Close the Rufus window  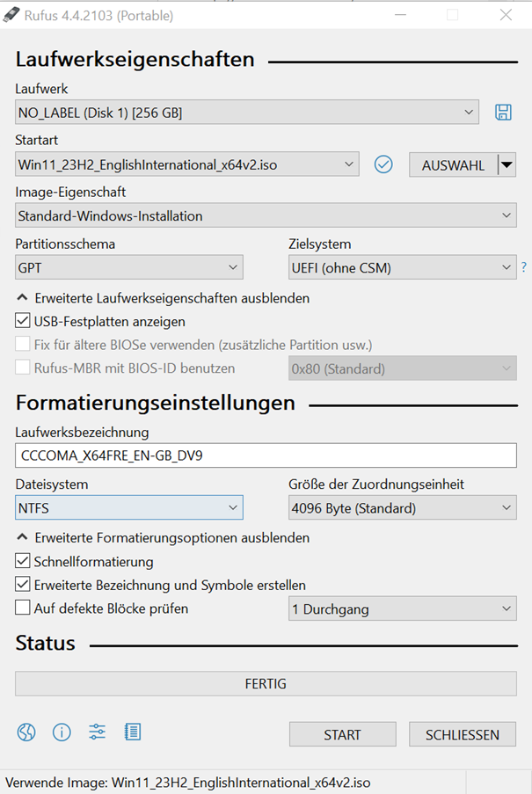pyautogui.click(x=506, y=15)
